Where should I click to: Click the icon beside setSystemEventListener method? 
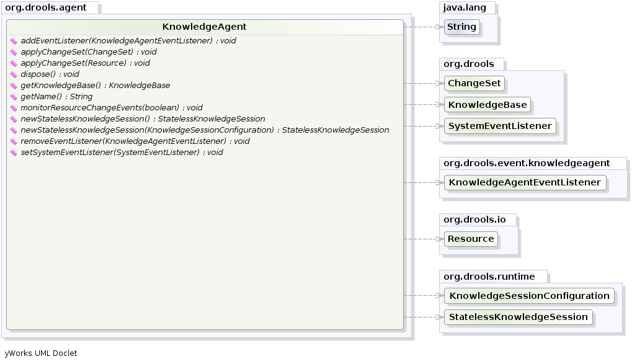click(14, 153)
